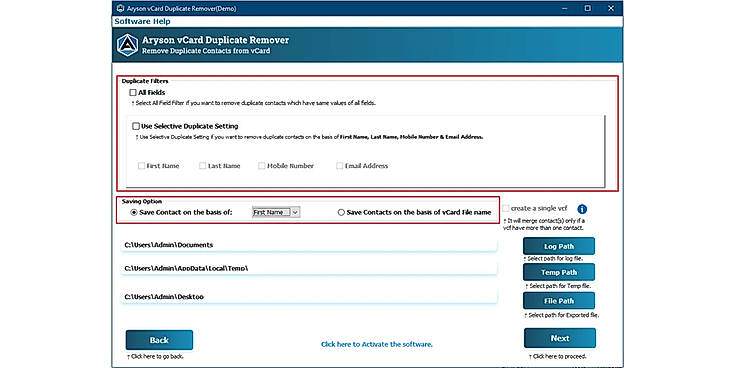Screen dimensions: 736x368
Task: Click the AppData\Local\Temp path field
Action: [x=309, y=268]
